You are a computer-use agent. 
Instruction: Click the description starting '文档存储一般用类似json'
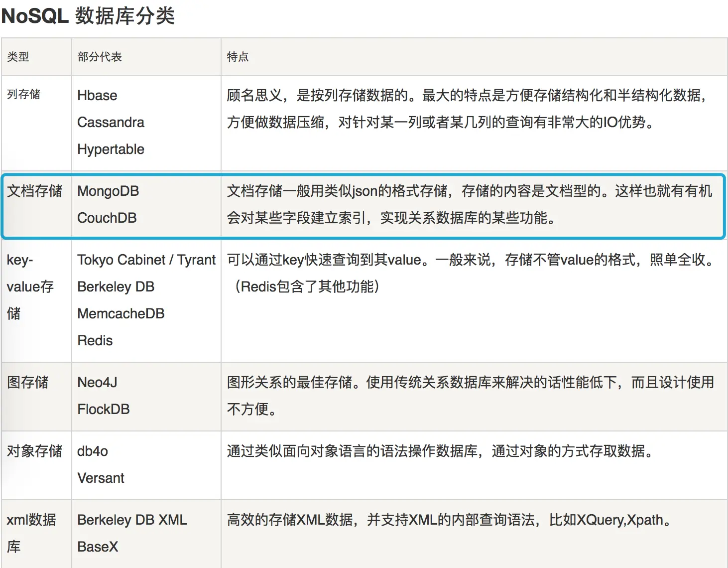click(470, 204)
